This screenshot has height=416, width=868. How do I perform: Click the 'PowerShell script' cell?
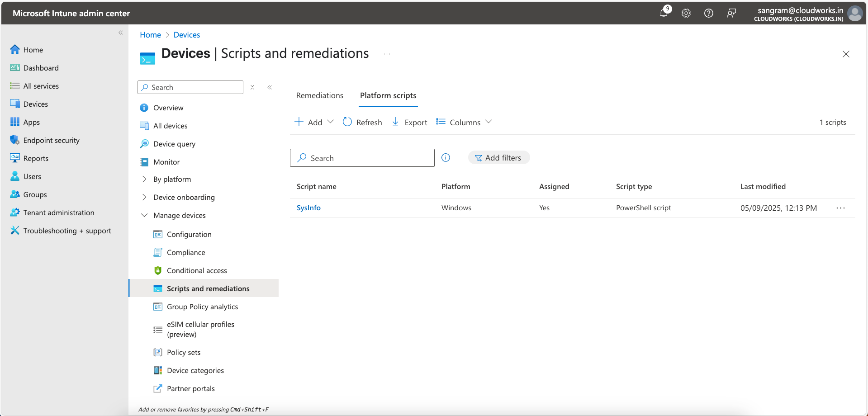coord(644,208)
